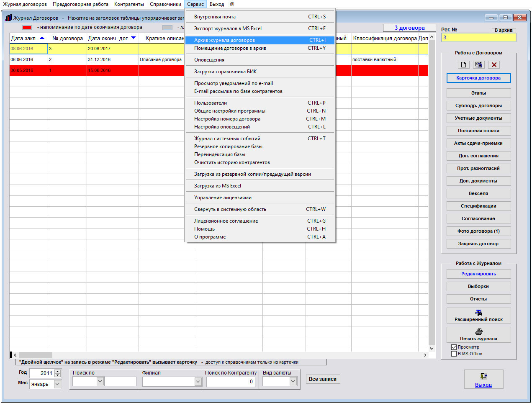Open the Карточка договора button
Viewport: 532px width, 403px height.
pos(478,78)
